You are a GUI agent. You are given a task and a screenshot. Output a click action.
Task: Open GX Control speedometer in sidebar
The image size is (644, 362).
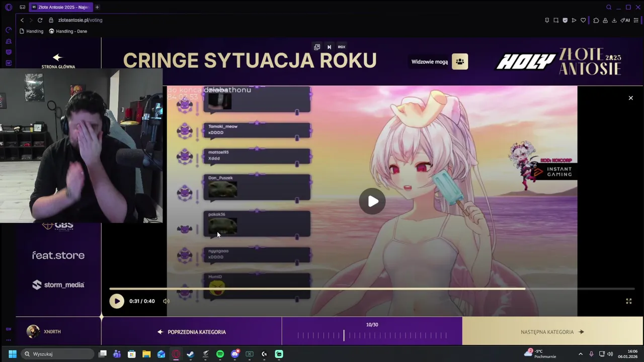(9, 30)
